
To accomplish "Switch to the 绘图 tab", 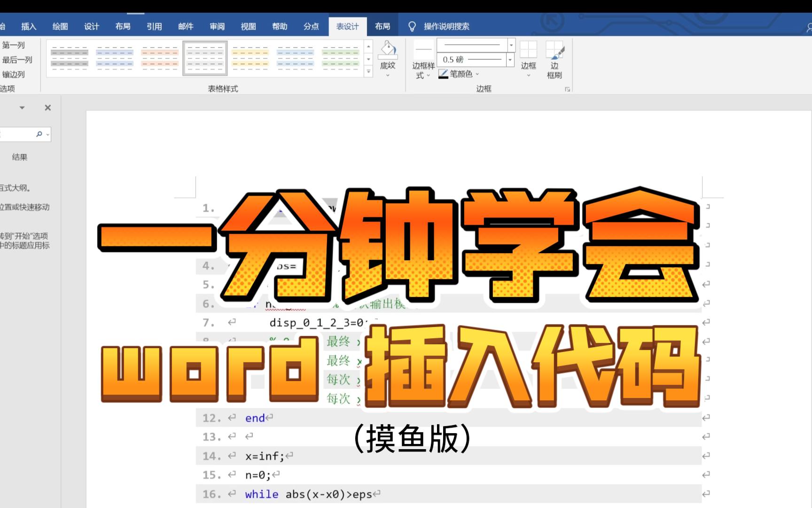I will [x=60, y=26].
